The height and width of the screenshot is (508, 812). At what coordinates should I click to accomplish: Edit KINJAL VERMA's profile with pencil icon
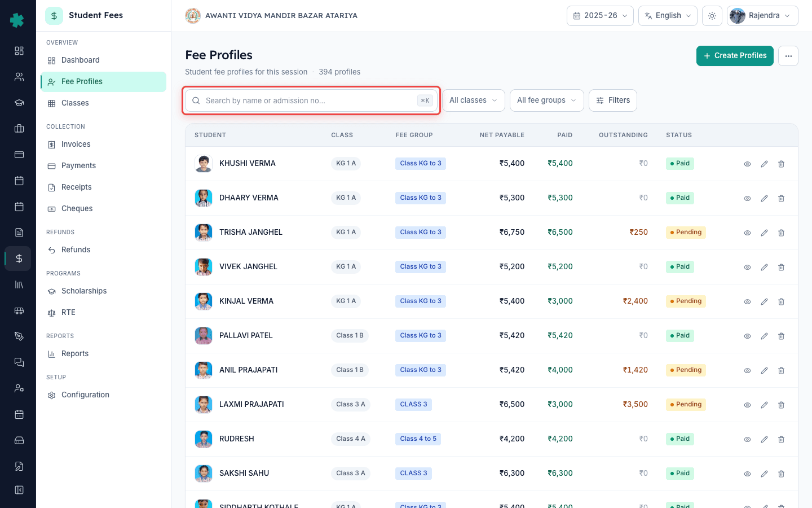[764, 301]
